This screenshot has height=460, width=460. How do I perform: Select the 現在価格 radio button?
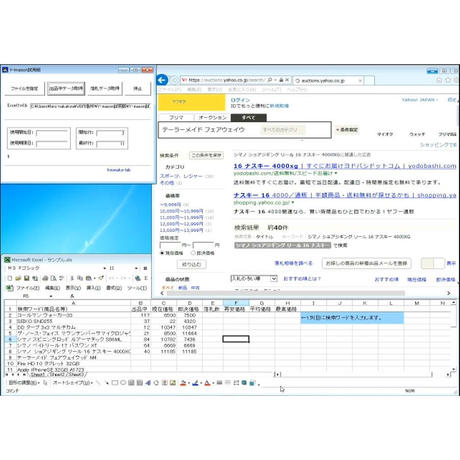162,253
